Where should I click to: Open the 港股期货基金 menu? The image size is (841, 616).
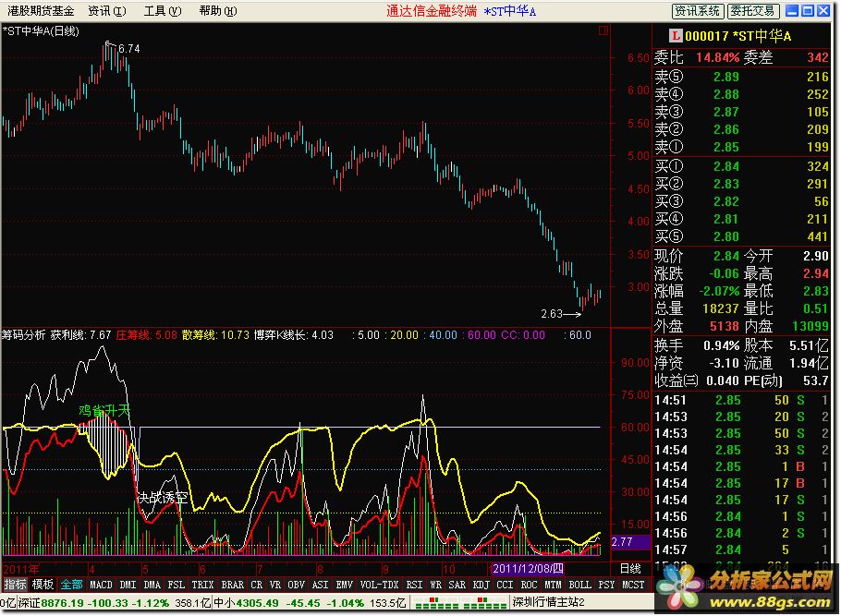pos(41,11)
